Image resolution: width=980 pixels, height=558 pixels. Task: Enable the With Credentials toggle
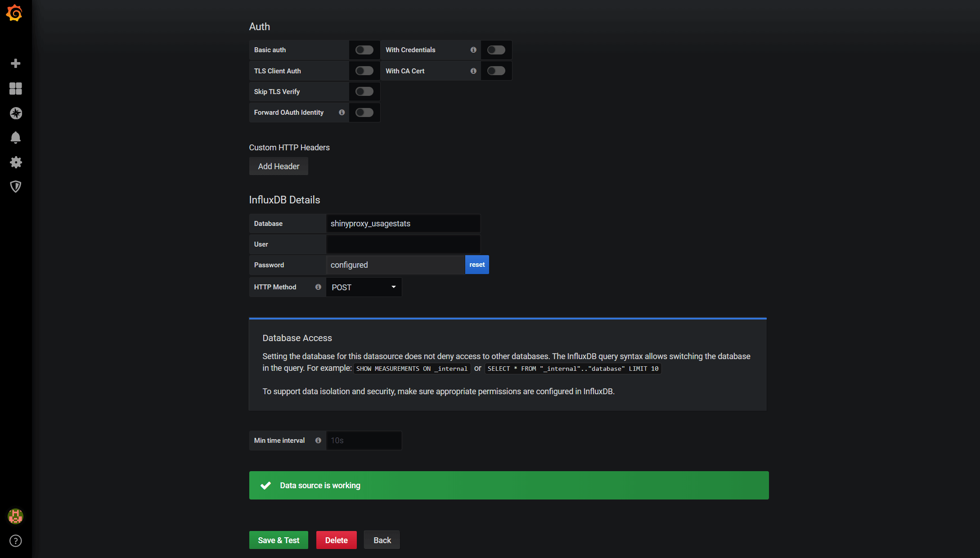[496, 50]
